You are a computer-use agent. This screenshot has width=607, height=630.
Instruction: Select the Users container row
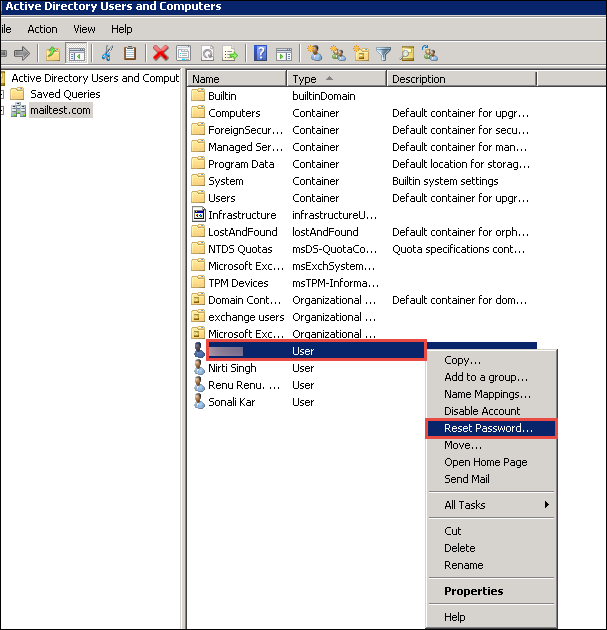click(x=362, y=198)
